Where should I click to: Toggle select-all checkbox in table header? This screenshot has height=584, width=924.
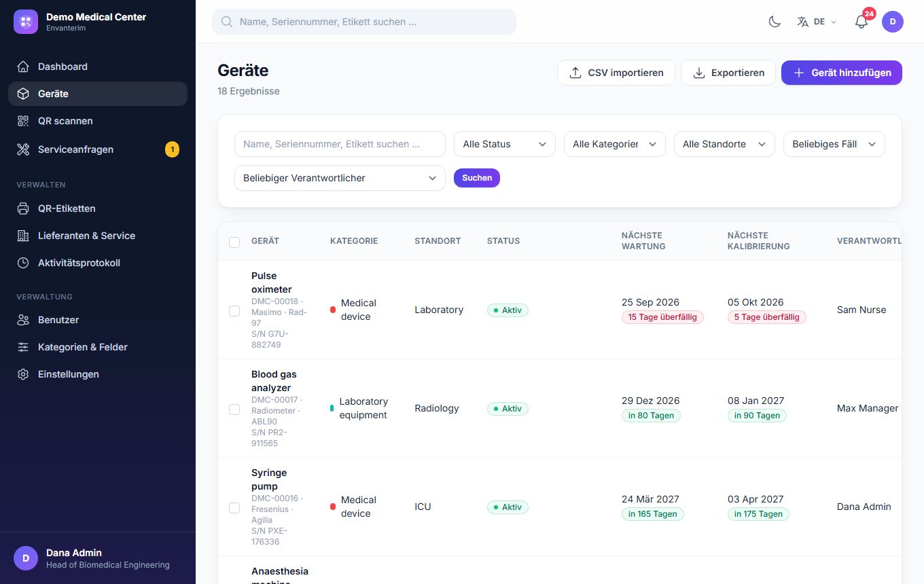pyautogui.click(x=234, y=242)
